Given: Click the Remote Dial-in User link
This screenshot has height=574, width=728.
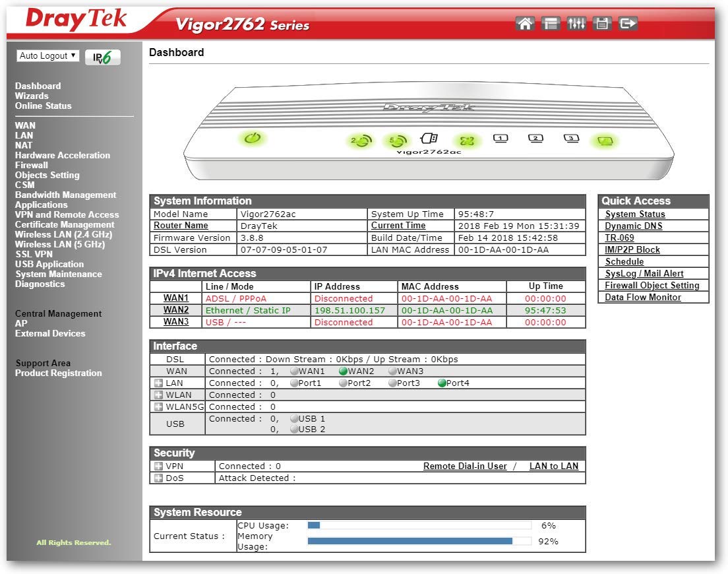Looking at the screenshot, I should click(465, 466).
